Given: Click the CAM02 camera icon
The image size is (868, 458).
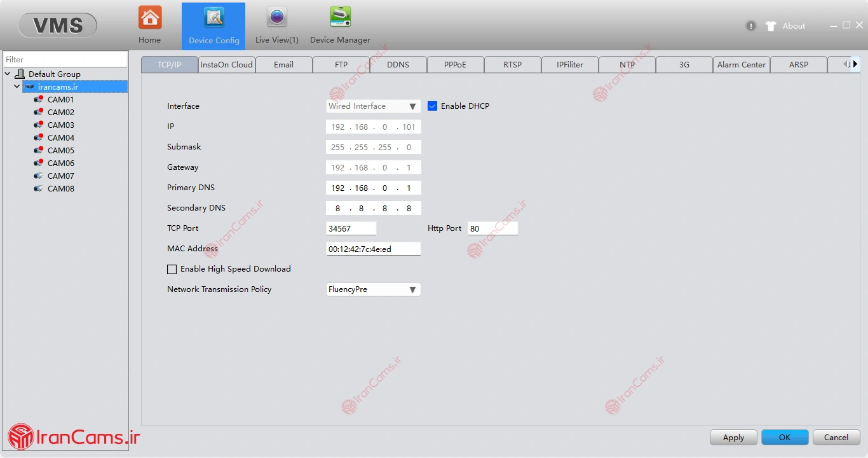Looking at the screenshot, I should click(x=39, y=112).
